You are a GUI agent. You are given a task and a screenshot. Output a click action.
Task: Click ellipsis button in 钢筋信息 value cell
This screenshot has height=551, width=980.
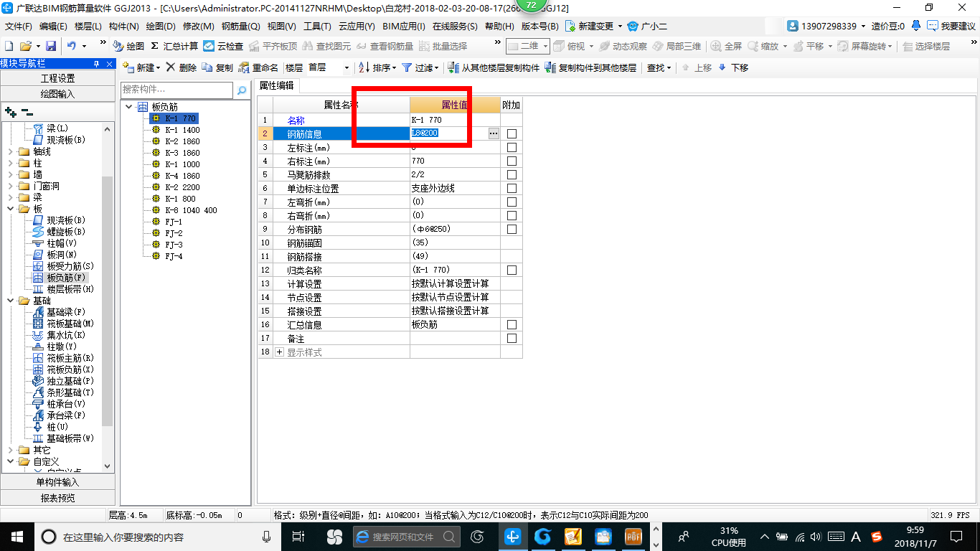coord(493,133)
